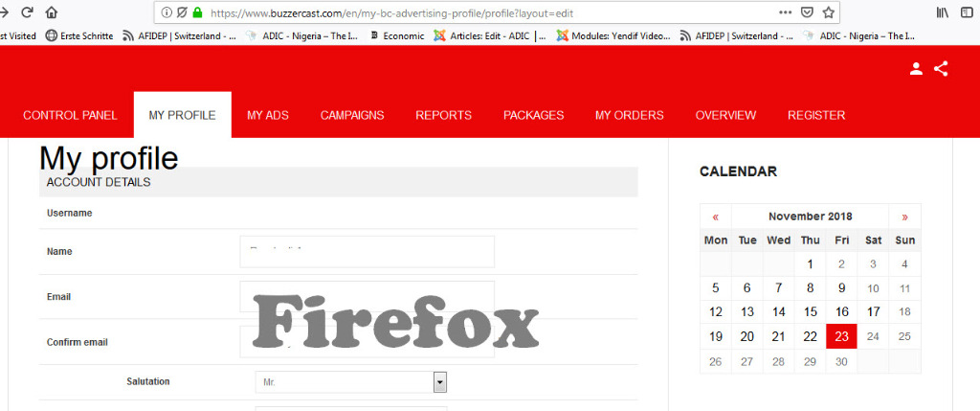Open the Campaigns menu item
Screen dimensions: 980x411
pyautogui.click(x=352, y=115)
